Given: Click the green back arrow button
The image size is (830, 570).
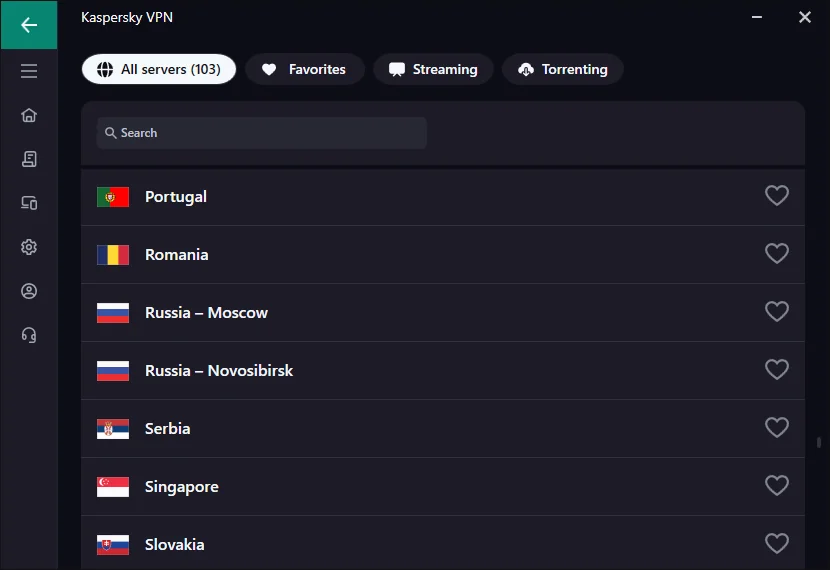Looking at the screenshot, I should [28, 25].
